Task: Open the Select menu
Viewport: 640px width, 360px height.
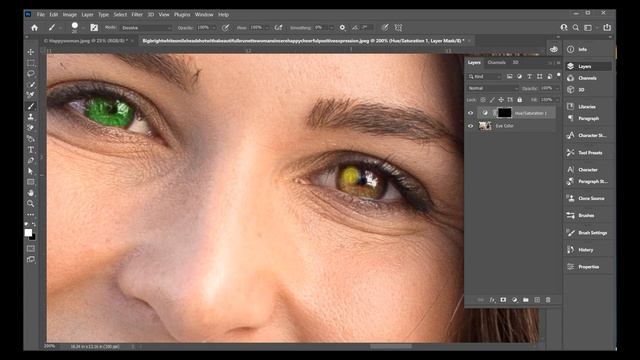Action: coord(120,14)
